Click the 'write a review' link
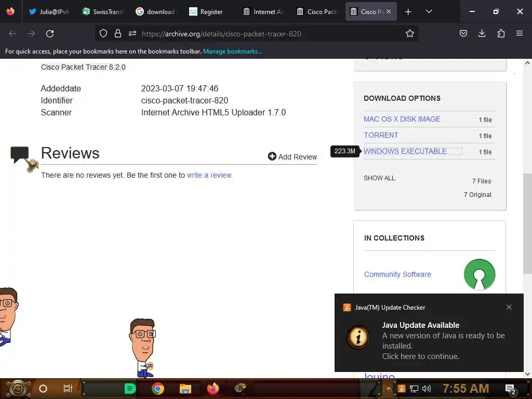 [x=209, y=175]
